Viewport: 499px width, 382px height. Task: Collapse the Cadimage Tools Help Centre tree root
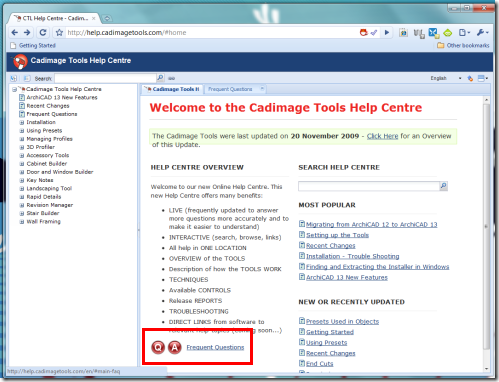point(14,89)
